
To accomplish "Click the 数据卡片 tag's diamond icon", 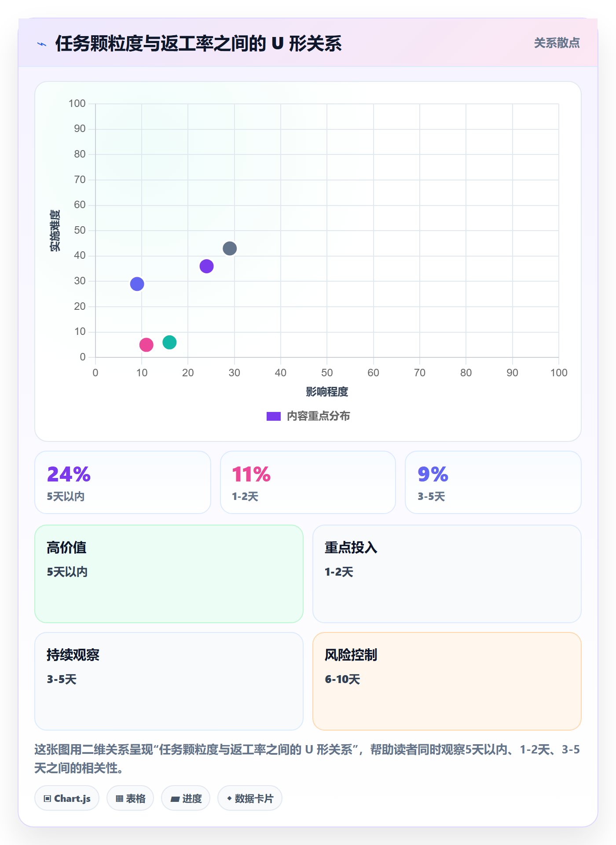I will click(229, 798).
